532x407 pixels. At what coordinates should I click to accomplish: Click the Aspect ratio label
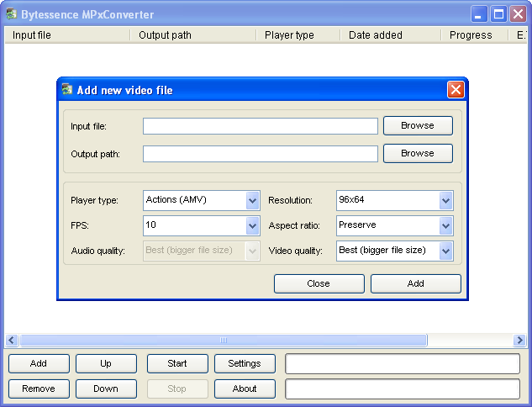tap(294, 225)
